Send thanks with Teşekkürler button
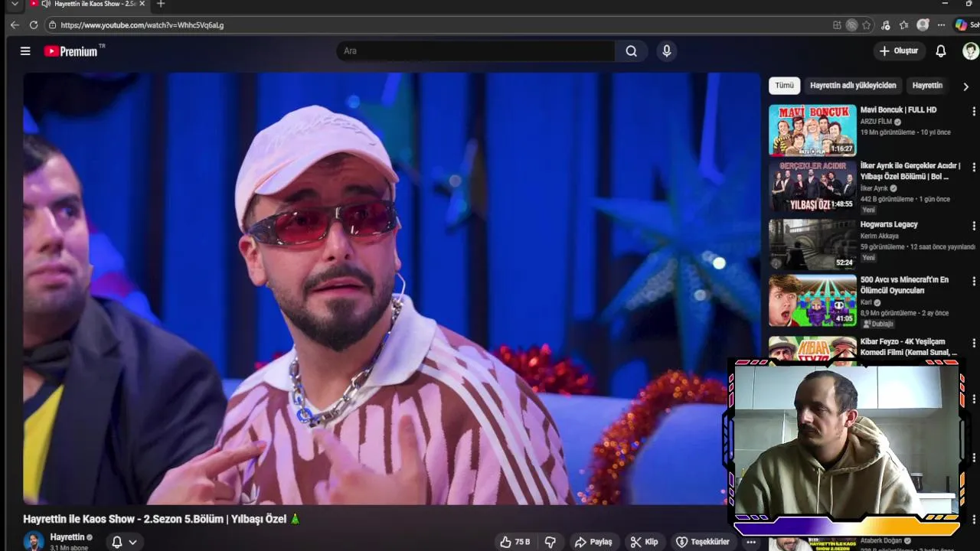This screenshot has height=551, width=980. [x=702, y=542]
